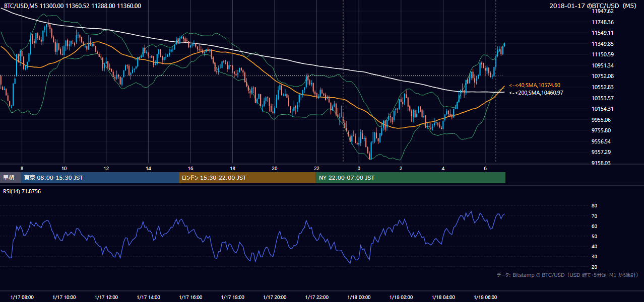The width and height of the screenshot is (644, 302).
Task: Click the price axis value 10752.08
Action: pyautogui.click(x=603, y=76)
